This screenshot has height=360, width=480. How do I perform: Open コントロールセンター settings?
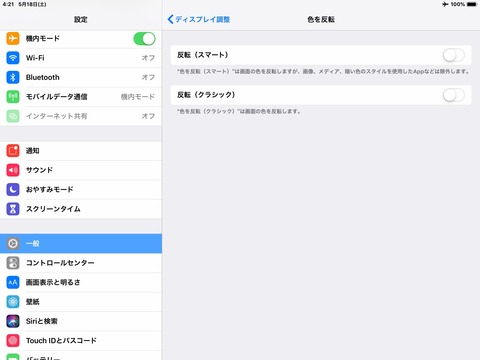pyautogui.click(x=81, y=263)
